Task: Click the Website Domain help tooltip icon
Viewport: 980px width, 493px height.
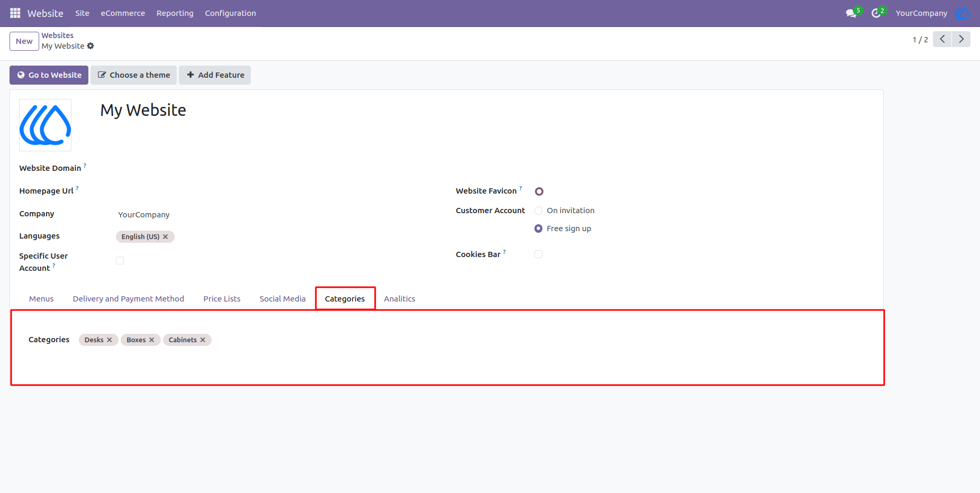Action: [85, 166]
